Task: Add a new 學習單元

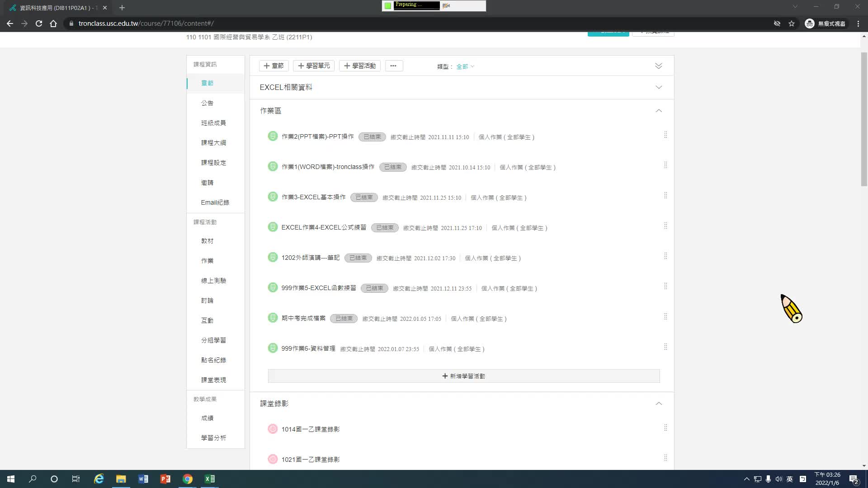Action: click(x=314, y=66)
